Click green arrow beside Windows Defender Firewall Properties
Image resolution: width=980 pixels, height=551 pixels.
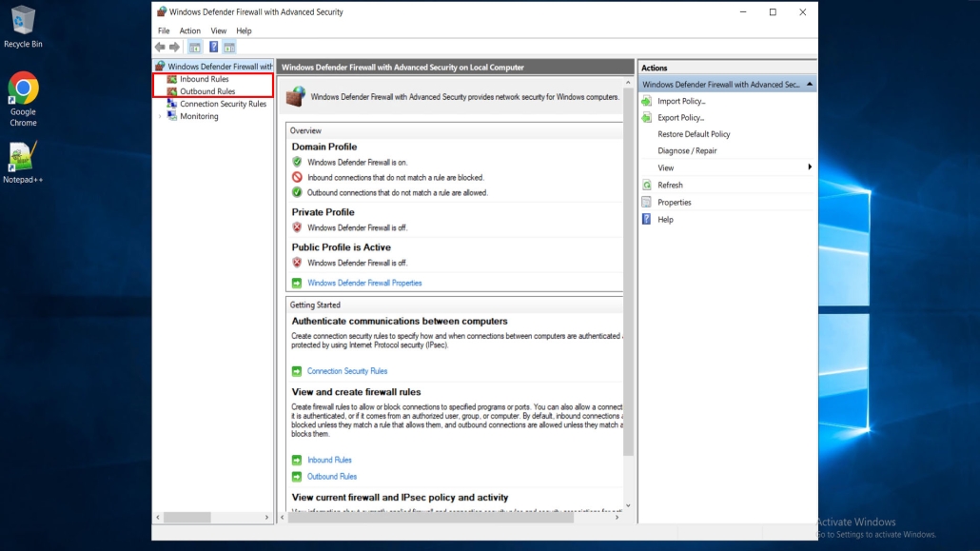click(297, 284)
